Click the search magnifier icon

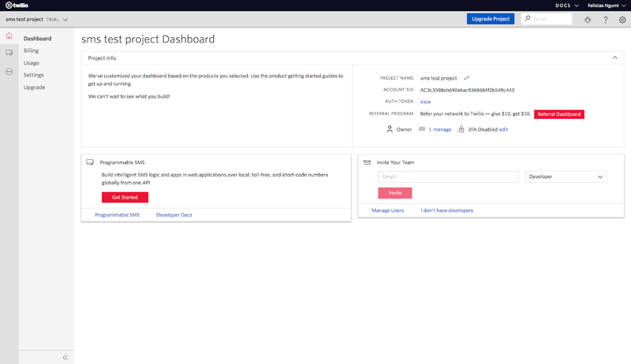click(x=527, y=18)
